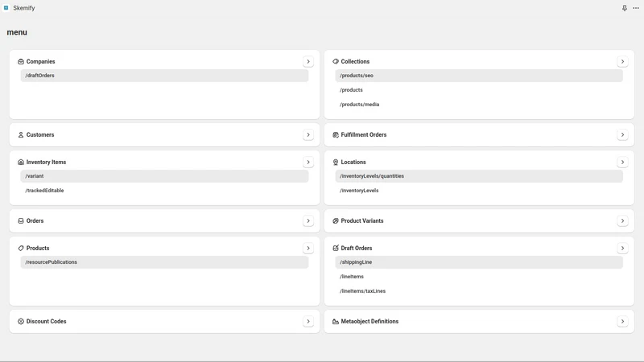Expand the Inventory Items chevron

pyautogui.click(x=308, y=162)
